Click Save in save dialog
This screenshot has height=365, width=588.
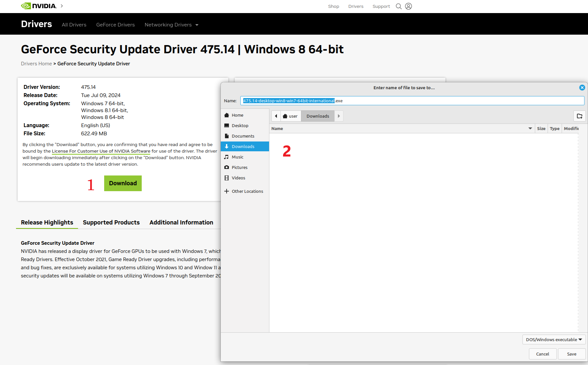(571, 354)
